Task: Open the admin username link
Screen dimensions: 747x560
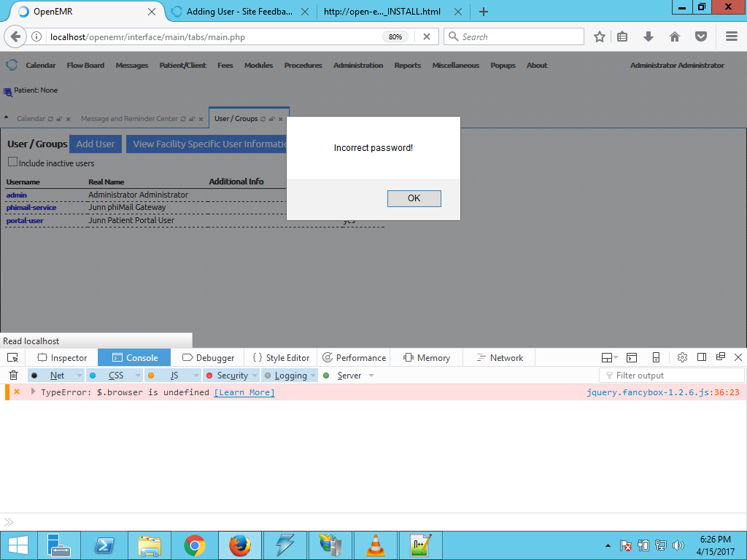Action: click(17, 195)
